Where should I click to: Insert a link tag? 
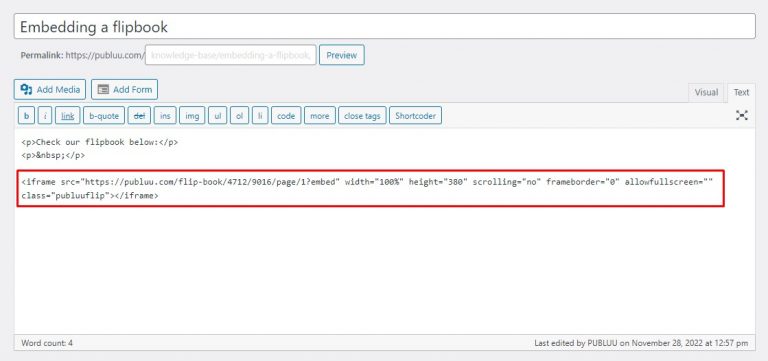[68, 116]
